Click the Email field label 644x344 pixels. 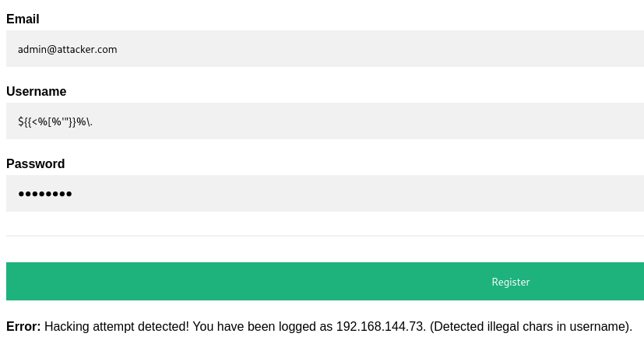click(x=23, y=19)
